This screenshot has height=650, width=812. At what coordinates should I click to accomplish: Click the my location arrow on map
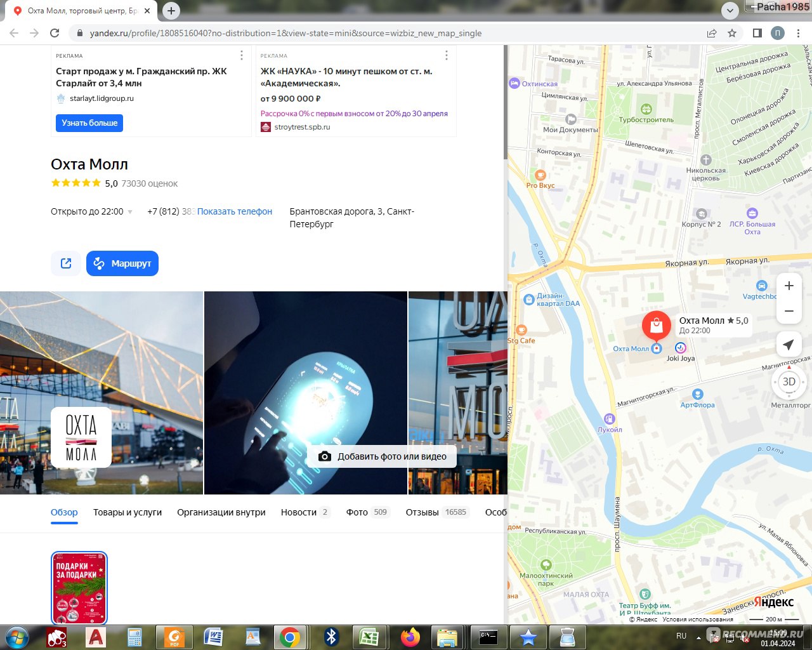pos(789,345)
